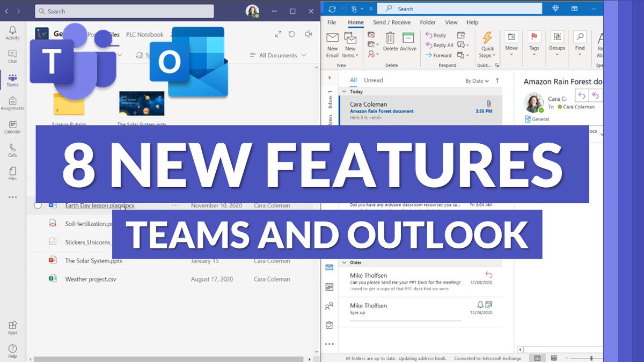644x362 pixels.
Task: Delete the selected Outlook message
Action: click(391, 42)
